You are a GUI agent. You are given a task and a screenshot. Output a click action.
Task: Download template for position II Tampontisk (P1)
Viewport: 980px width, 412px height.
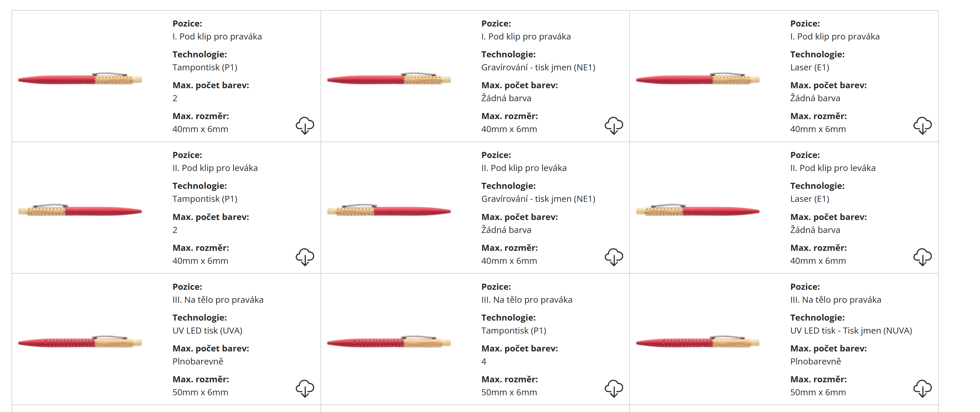tap(305, 257)
